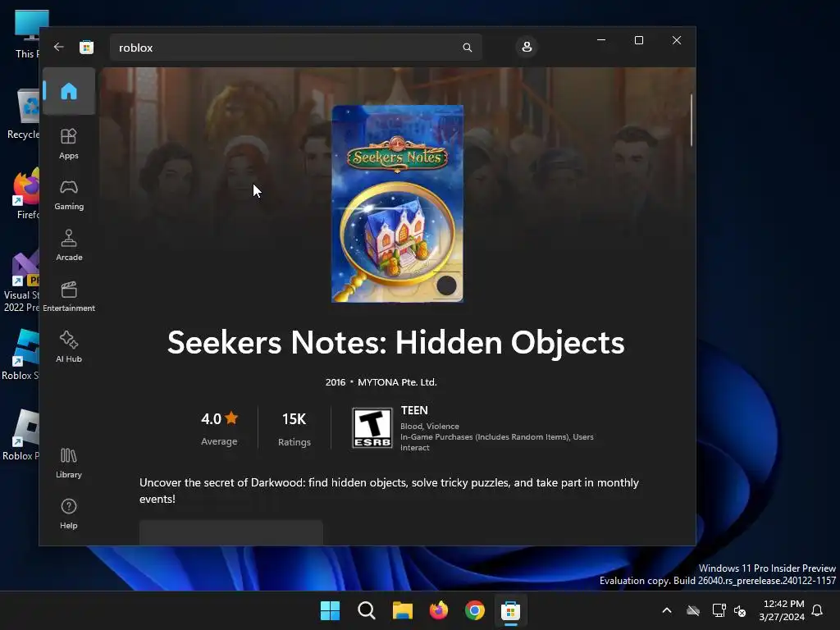Click the OneDrive cloud tray icon
This screenshot has width=840, height=630.
click(693, 610)
